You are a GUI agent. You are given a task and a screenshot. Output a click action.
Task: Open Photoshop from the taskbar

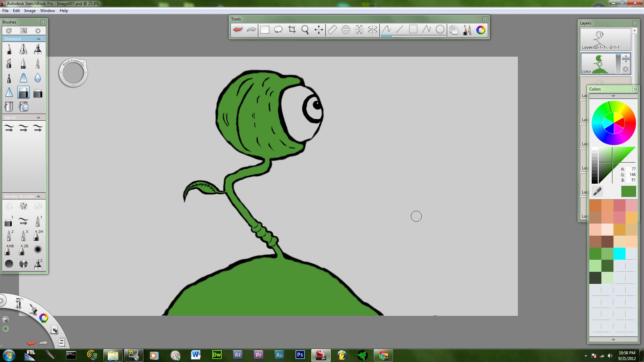tap(300, 355)
